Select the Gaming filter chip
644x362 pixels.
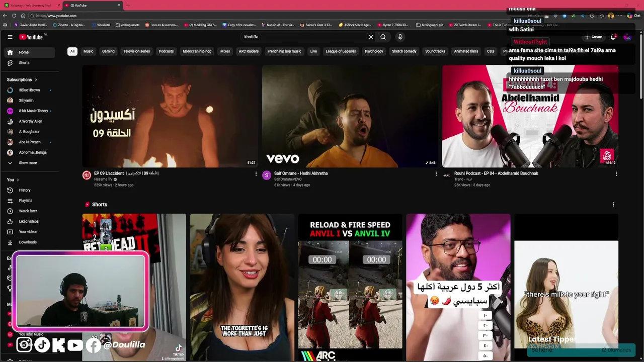[x=108, y=51]
